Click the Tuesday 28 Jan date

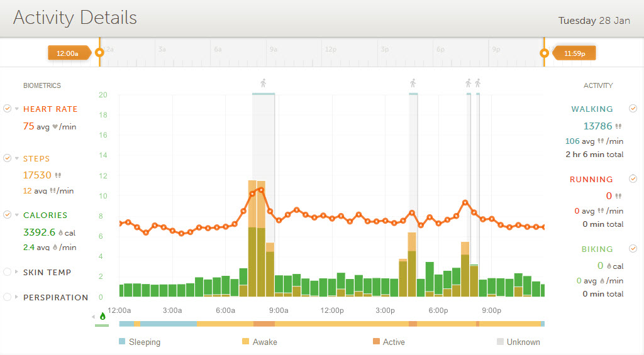pos(594,21)
